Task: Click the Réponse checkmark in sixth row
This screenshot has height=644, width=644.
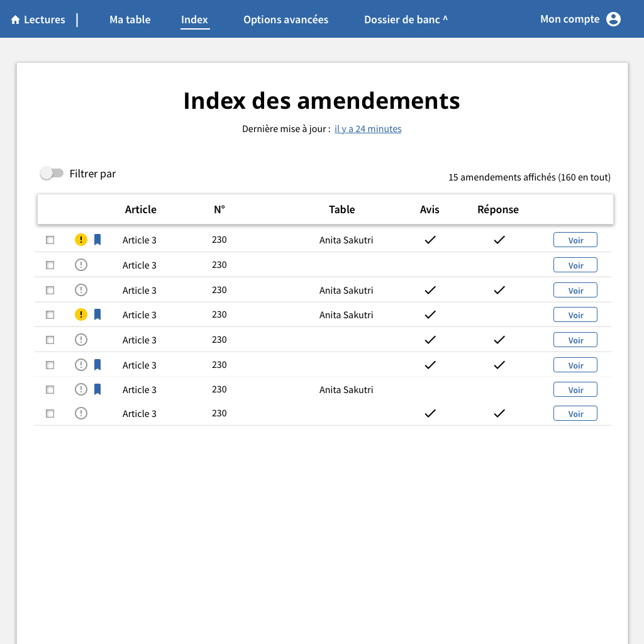Action: click(499, 365)
